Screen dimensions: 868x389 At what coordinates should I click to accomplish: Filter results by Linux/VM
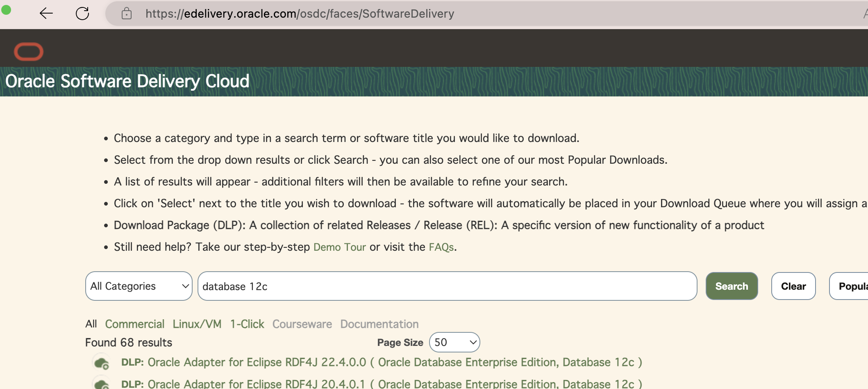pos(197,324)
